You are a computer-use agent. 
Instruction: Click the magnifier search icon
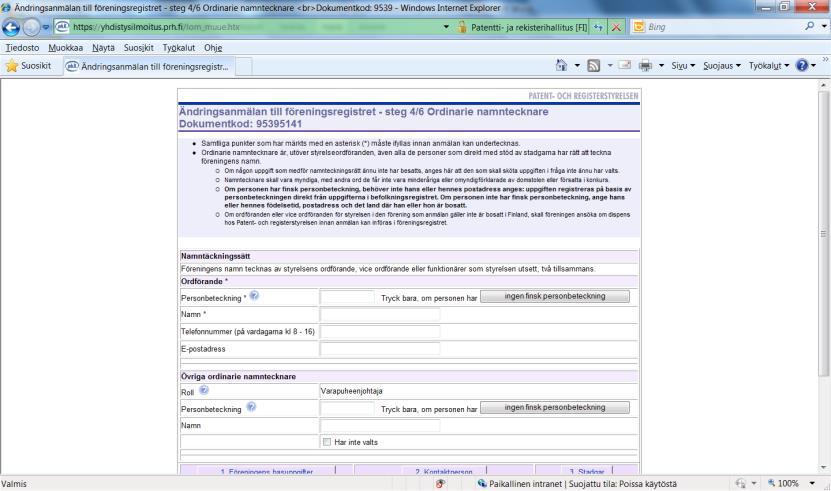click(x=810, y=26)
